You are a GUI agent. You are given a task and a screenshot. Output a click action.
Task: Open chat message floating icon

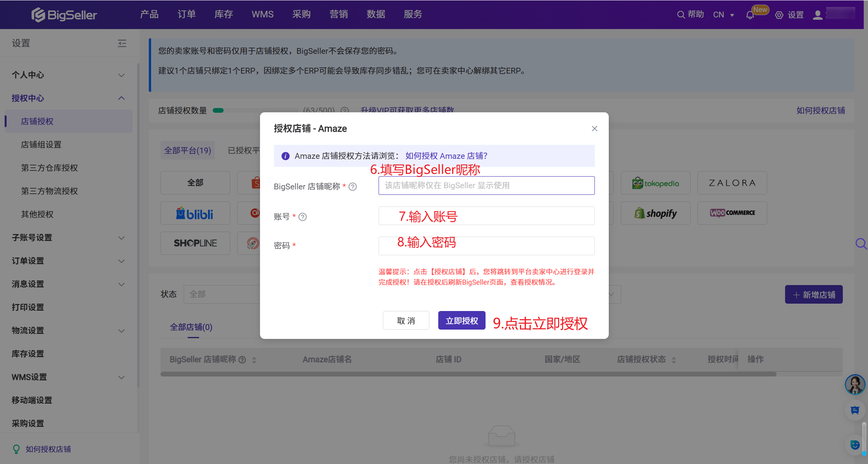click(x=855, y=410)
